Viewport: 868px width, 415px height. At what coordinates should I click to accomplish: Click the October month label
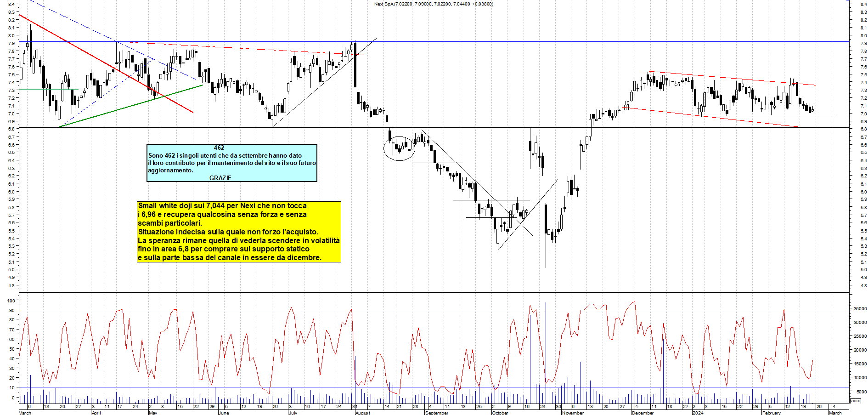tap(500, 413)
